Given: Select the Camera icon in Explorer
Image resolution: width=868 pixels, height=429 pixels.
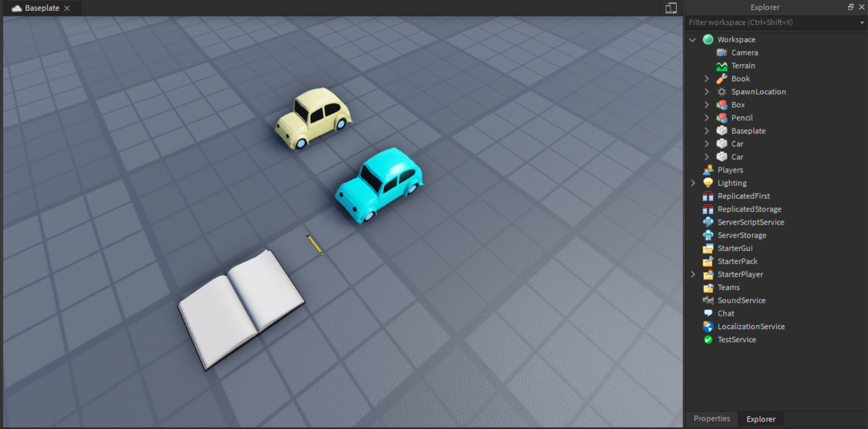Looking at the screenshot, I should click(x=722, y=53).
